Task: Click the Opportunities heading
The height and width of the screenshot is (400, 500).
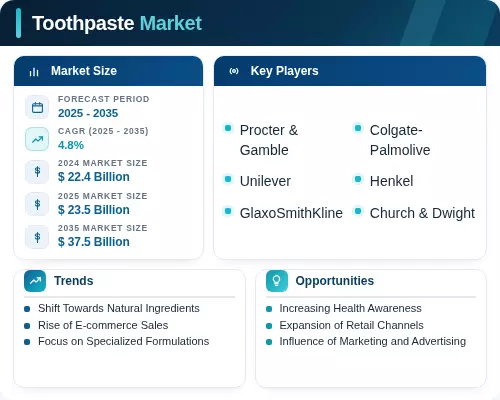Action: tap(335, 281)
